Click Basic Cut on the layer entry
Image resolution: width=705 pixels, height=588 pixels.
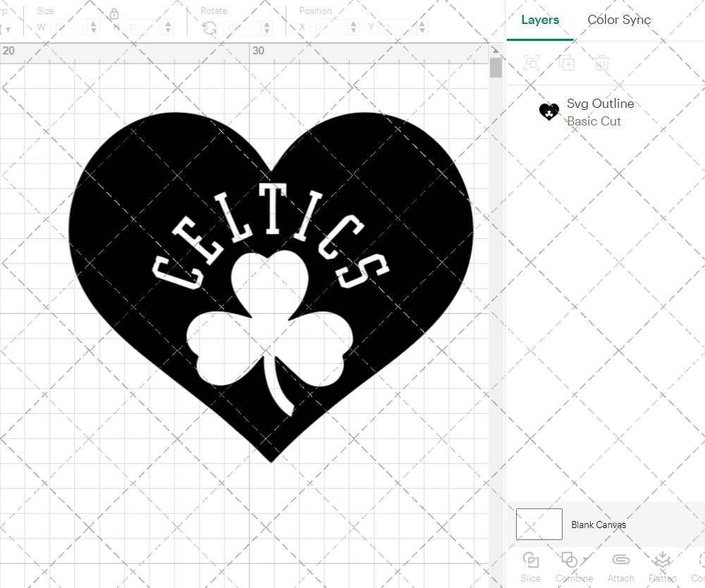[594, 121]
